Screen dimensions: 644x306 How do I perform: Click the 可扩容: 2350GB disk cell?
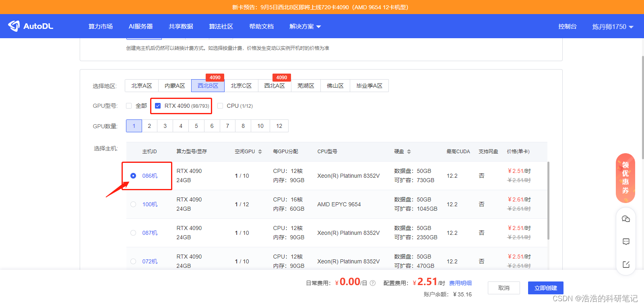click(416, 237)
